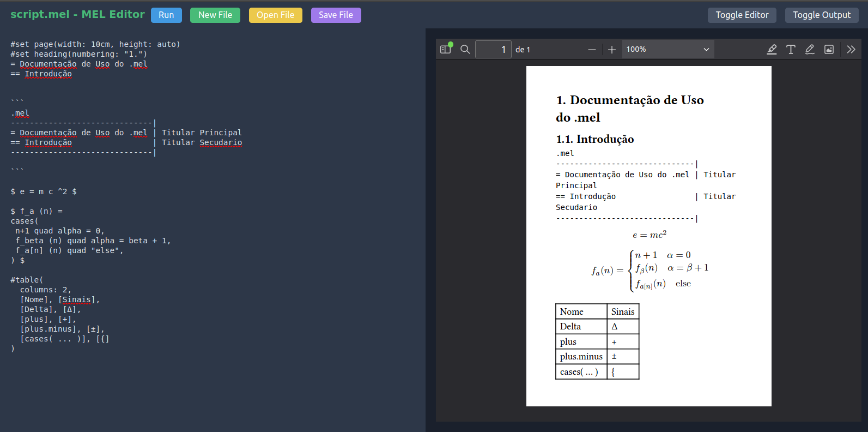
Task: Click the '[Nome], [Sinais],' editor line
Action: 60,299
